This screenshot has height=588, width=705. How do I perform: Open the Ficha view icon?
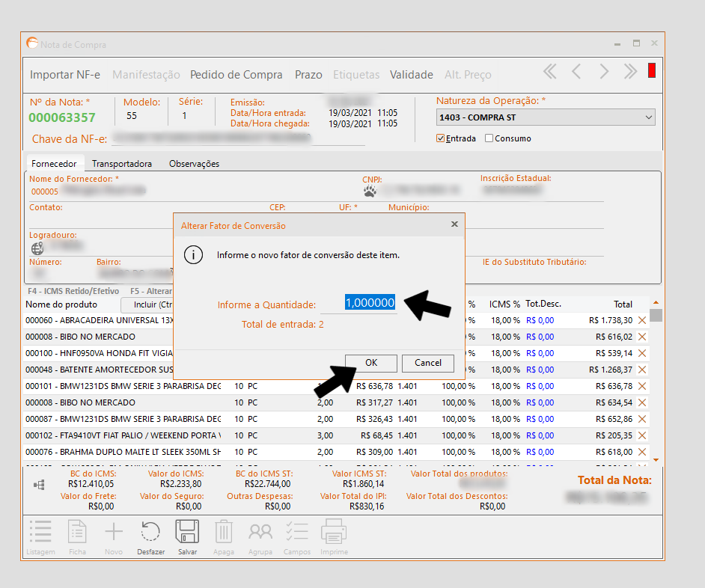click(x=77, y=531)
